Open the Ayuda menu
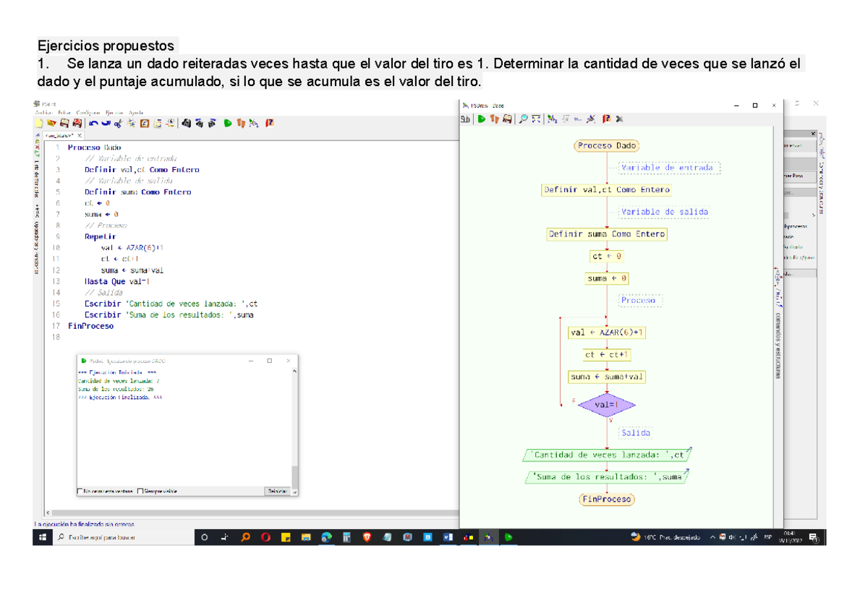Image resolution: width=868 pixels, height=613 pixels. click(136, 113)
